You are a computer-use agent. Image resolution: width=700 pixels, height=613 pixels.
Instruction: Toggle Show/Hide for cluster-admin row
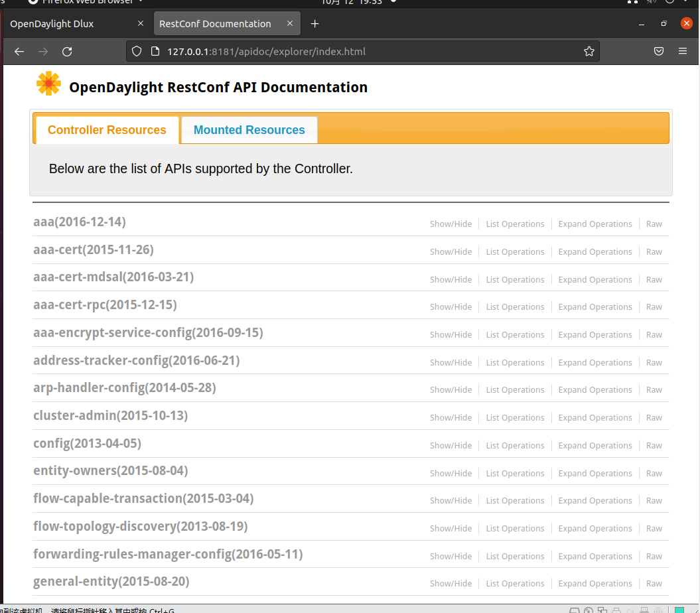[451, 417]
